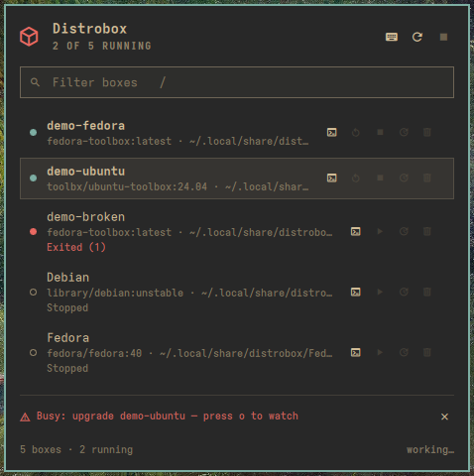Image resolution: width=474 pixels, height=476 pixels.
Task: Click the 'fedora/fedora:40' image text
Action: point(94,353)
